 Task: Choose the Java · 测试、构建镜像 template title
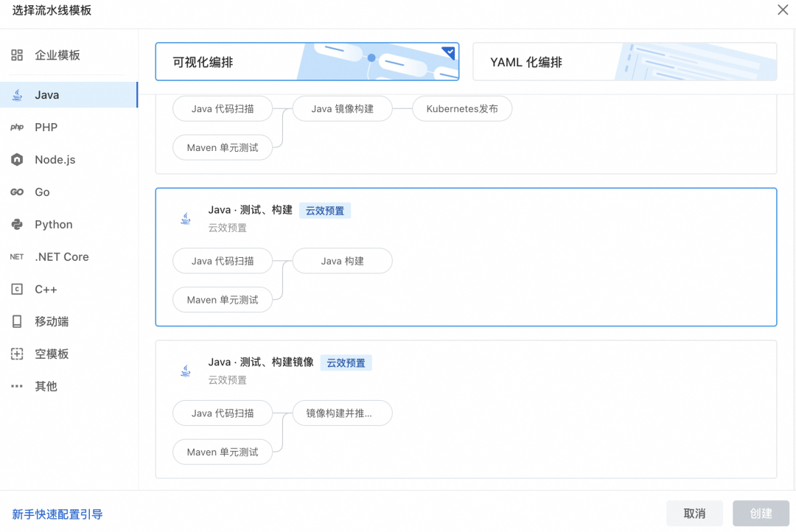tap(261, 363)
